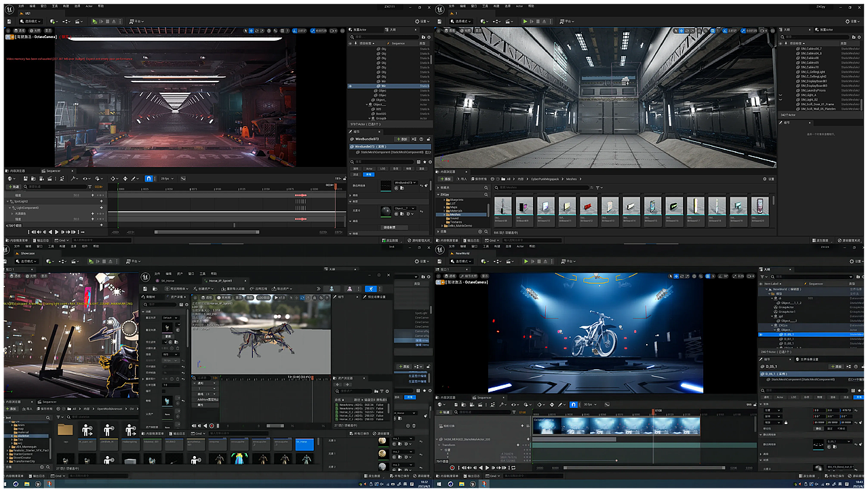Open the Windows Start menu

coord(440,484)
